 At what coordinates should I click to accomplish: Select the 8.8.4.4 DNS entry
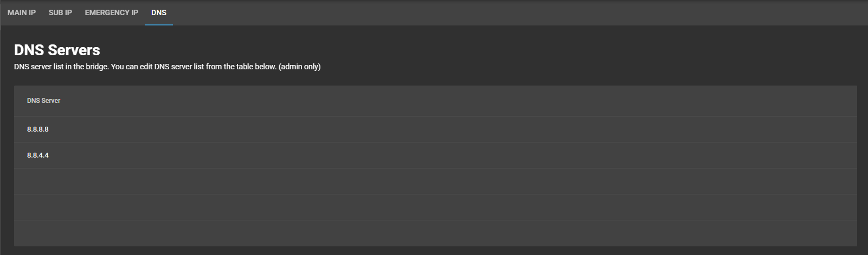[435, 155]
